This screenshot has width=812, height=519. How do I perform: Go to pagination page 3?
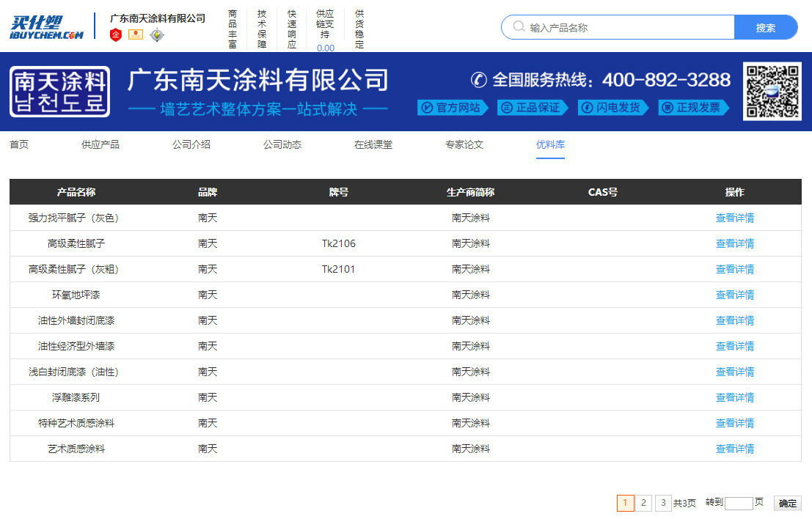pos(663,503)
